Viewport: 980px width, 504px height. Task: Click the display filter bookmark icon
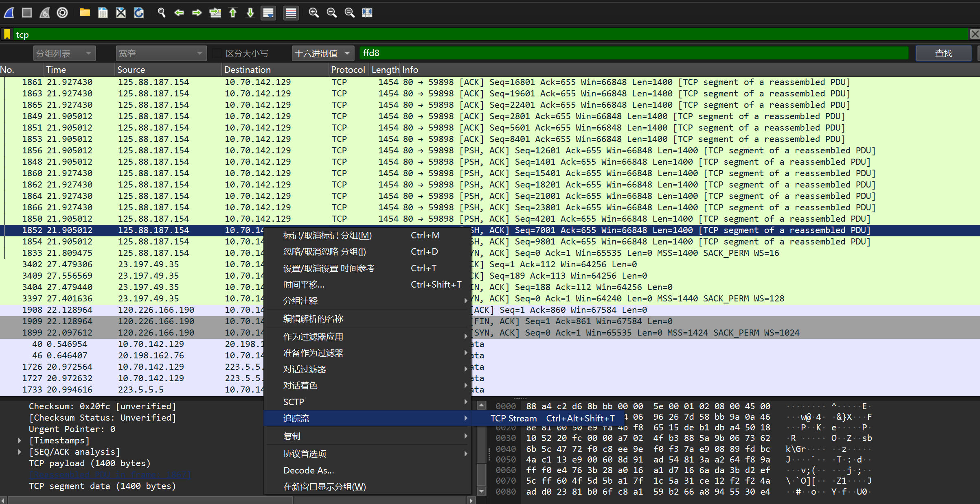coord(7,35)
